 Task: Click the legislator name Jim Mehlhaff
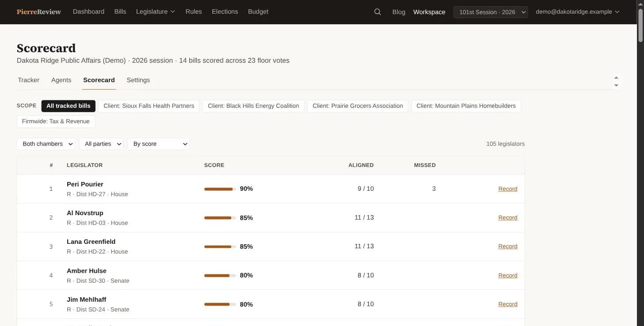(87, 299)
